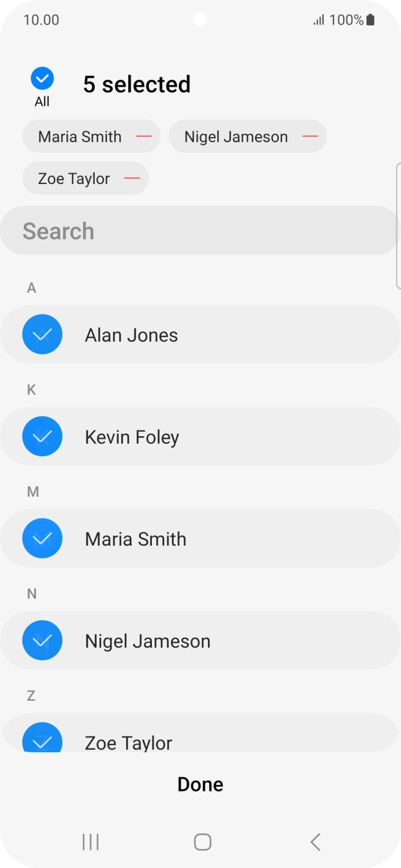
Task: Uncheck the Kevin Foley contact checkbox
Action: click(x=42, y=437)
